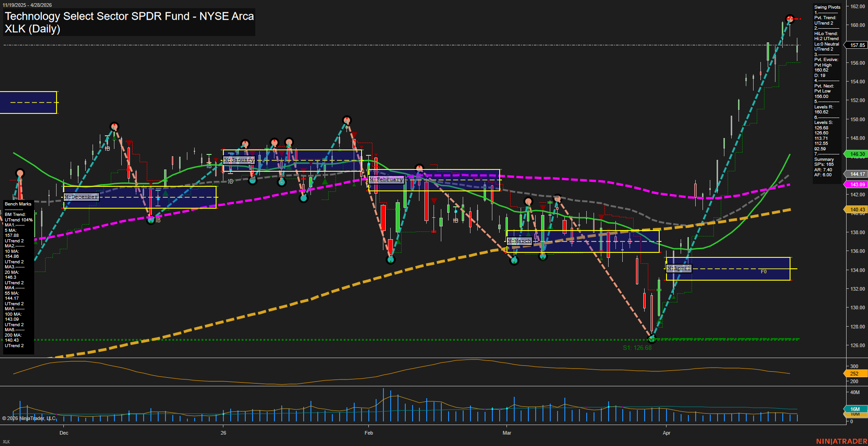
Task: Click the Feb label on the time axis
Action: (369, 433)
